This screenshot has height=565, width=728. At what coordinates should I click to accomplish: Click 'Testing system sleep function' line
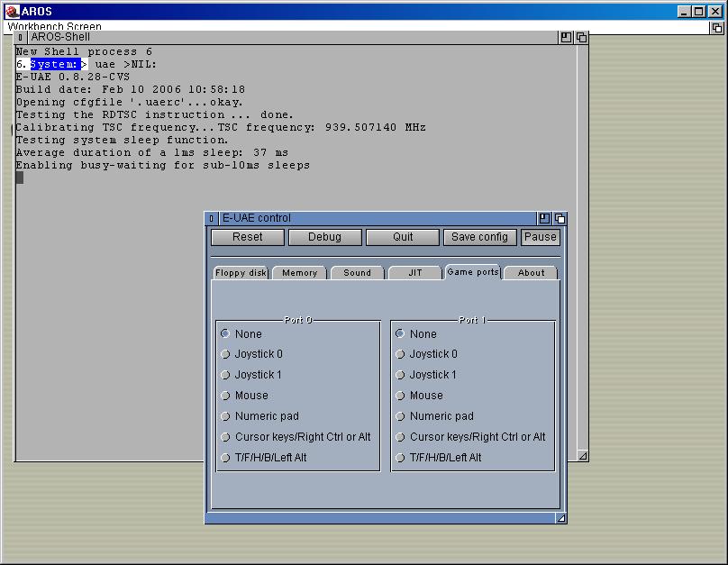tap(123, 140)
